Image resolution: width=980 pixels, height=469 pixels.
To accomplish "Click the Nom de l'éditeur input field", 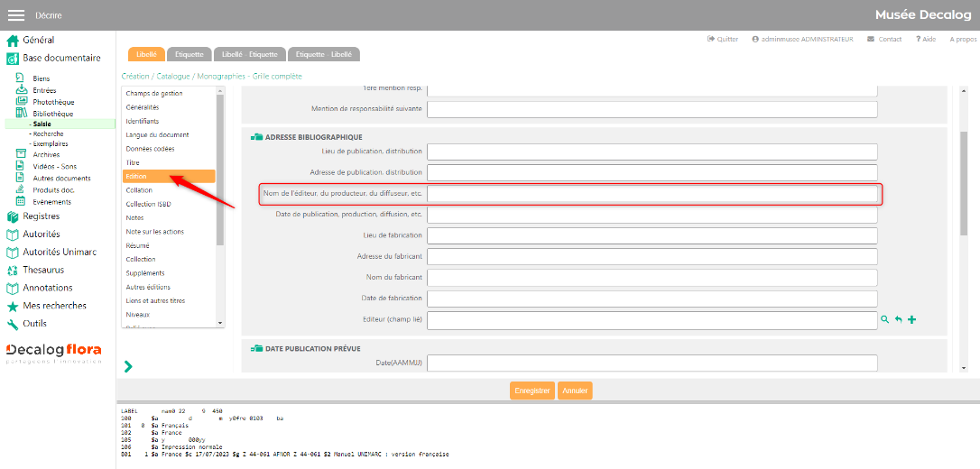I will tap(652, 194).
